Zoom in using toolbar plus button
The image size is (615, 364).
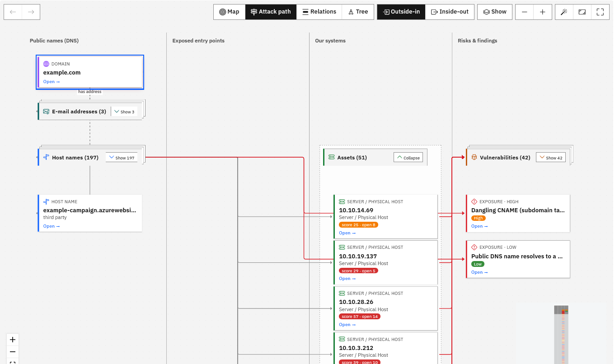click(x=543, y=12)
